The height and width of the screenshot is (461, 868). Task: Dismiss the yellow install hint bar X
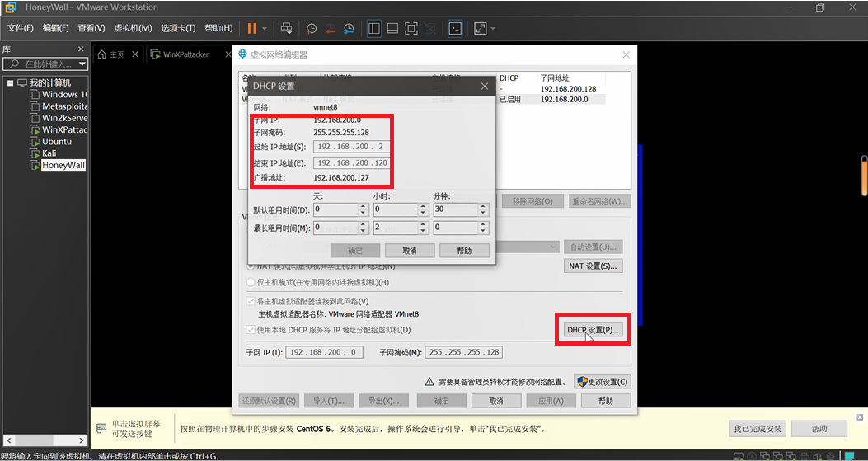(x=860, y=416)
